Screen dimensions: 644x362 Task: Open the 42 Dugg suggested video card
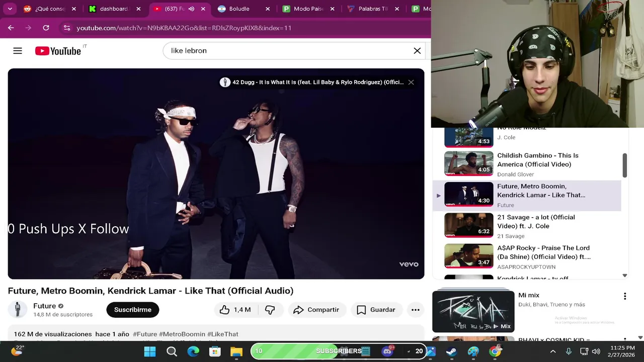point(313,82)
